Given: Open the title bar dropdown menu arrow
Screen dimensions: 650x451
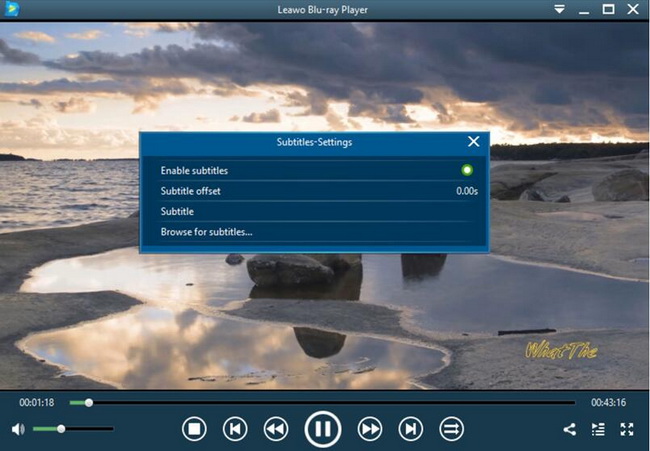Looking at the screenshot, I should tap(559, 9).
